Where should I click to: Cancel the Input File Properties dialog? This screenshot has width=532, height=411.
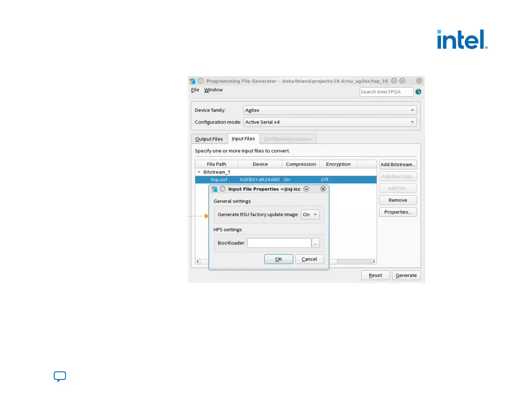coord(309,259)
